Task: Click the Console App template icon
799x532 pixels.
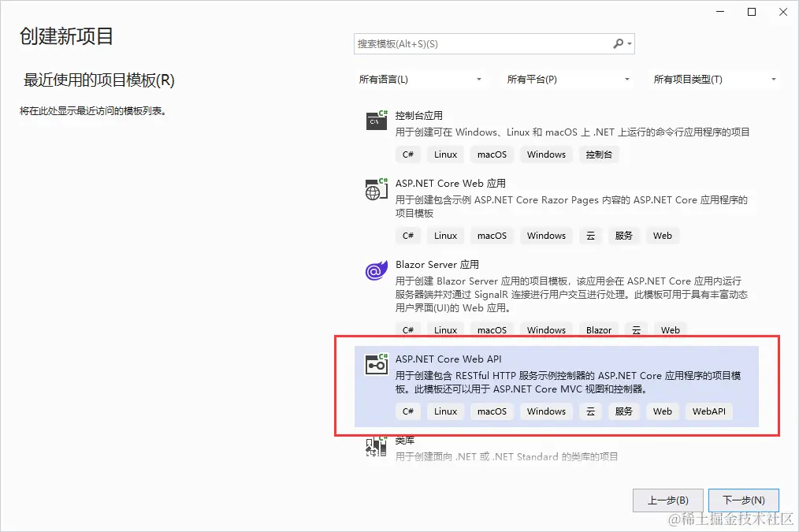Action: click(x=377, y=121)
